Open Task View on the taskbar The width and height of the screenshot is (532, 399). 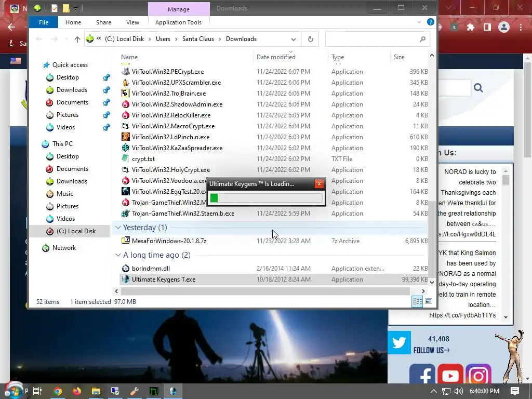pos(37,391)
